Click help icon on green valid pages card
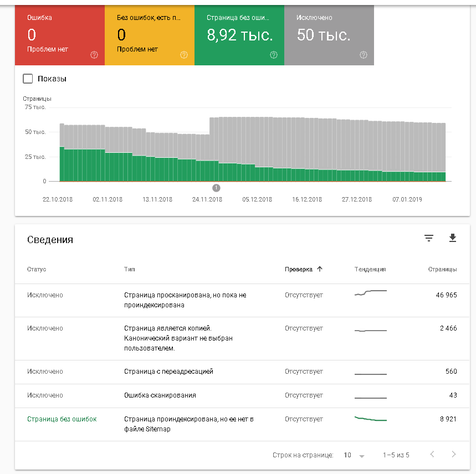This screenshot has width=476, height=474. click(x=274, y=55)
